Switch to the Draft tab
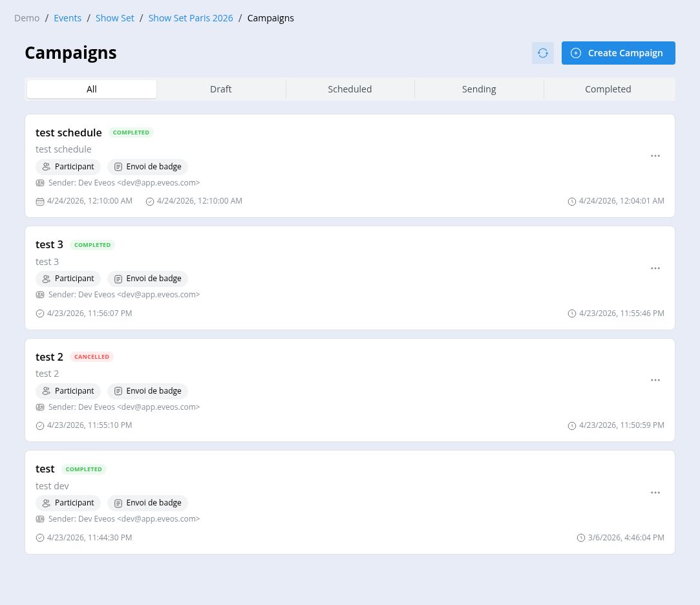The width and height of the screenshot is (700, 605). (220, 89)
